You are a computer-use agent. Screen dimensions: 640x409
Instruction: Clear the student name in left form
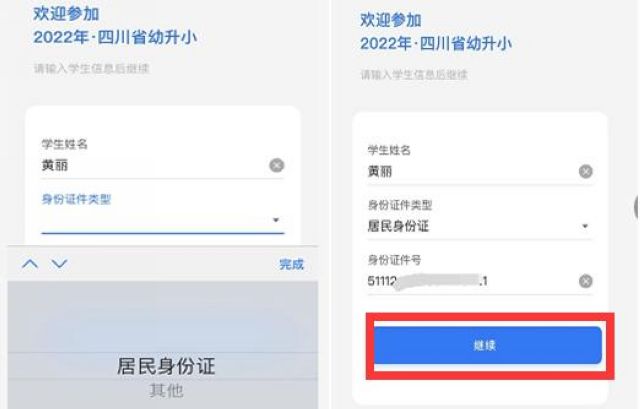click(x=276, y=165)
